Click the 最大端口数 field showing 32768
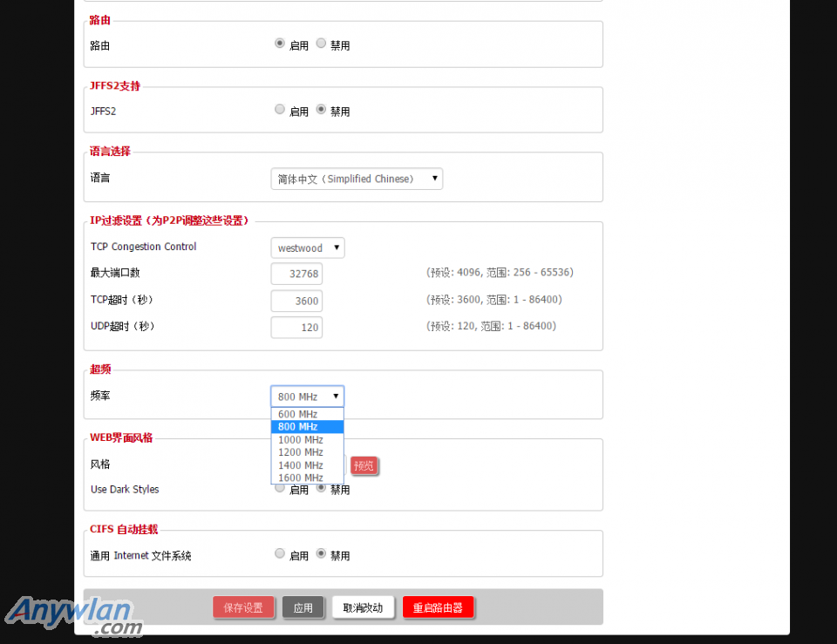 [x=296, y=274]
